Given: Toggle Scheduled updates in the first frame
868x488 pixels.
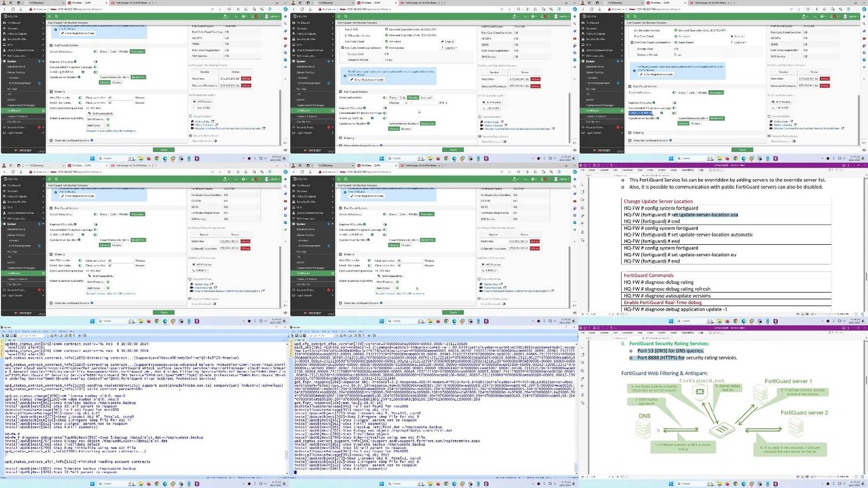Looking at the screenshot, I should (x=95, y=52).
